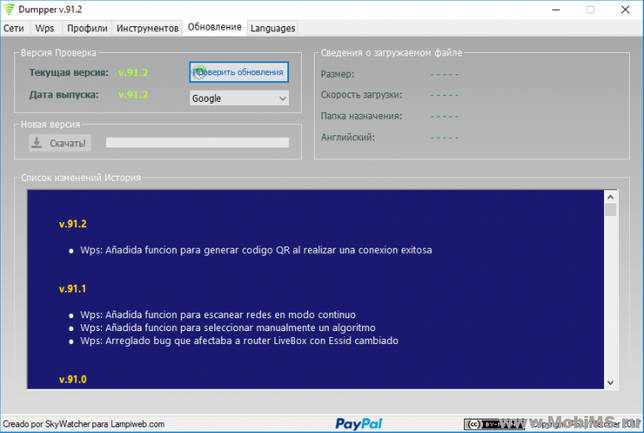Click the escanear redes en modo continuo entry
The width and height of the screenshot is (644, 433).
coord(218,315)
